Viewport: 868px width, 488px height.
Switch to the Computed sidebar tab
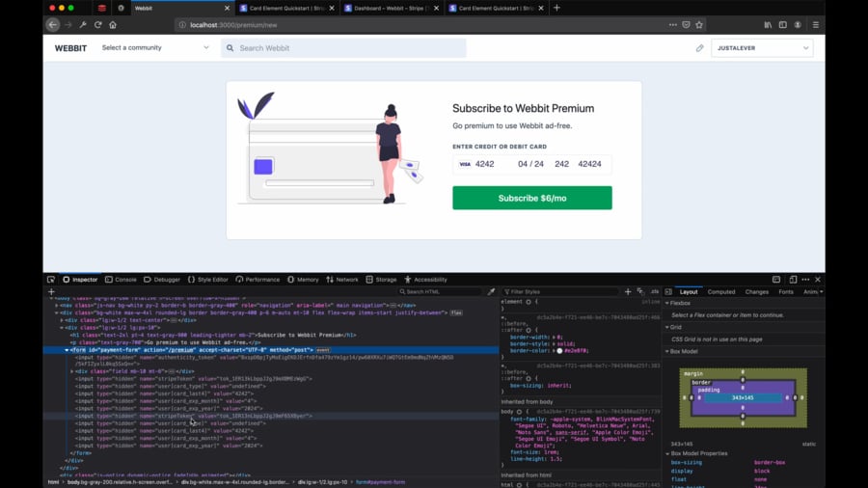721,291
